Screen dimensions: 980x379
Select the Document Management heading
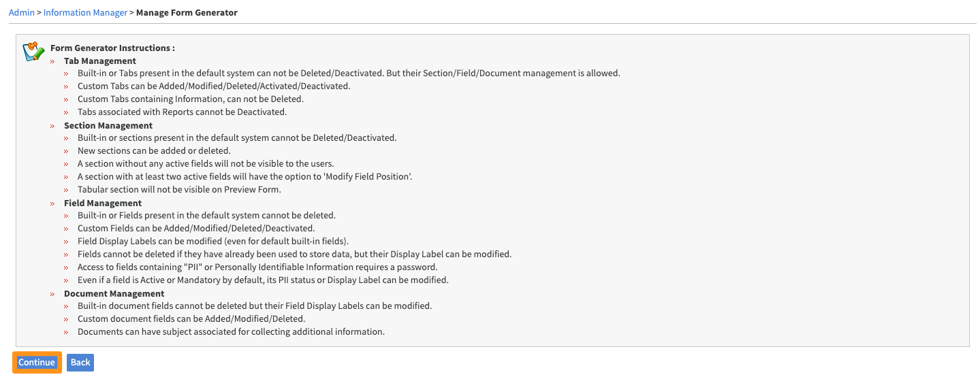[114, 293]
